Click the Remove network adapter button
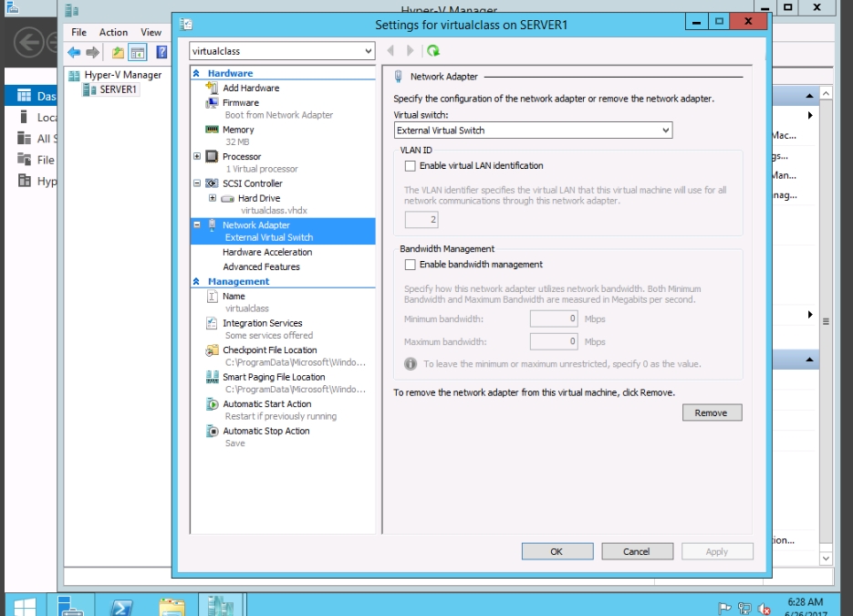Image resolution: width=853 pixels, height=616 pixels. pyautogui.click(x=711, y=412)
